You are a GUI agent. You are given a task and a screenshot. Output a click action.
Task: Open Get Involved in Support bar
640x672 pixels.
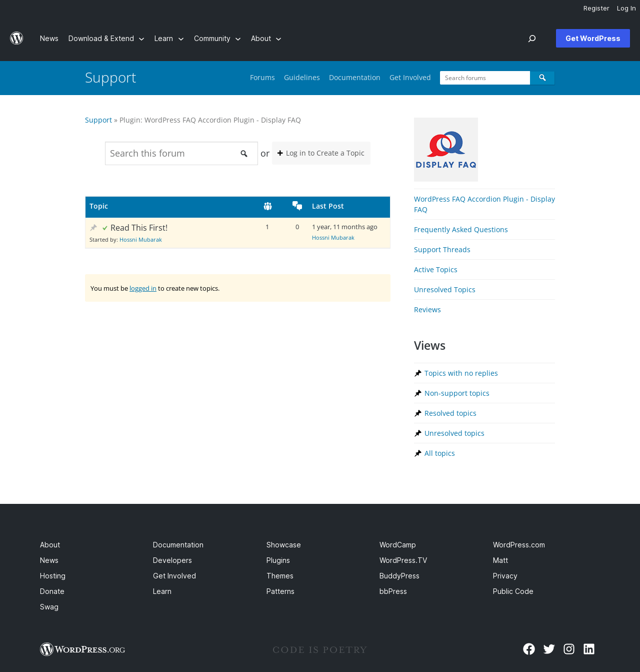tap(410, 78)
